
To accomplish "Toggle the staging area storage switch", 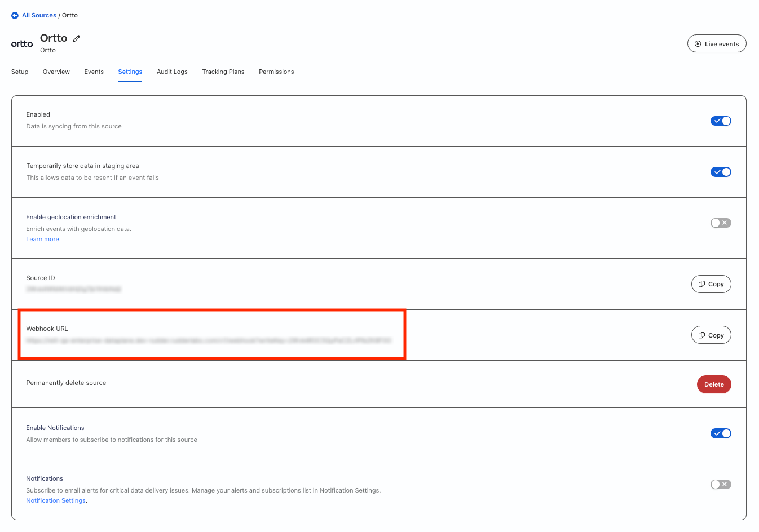I will 721,172.
